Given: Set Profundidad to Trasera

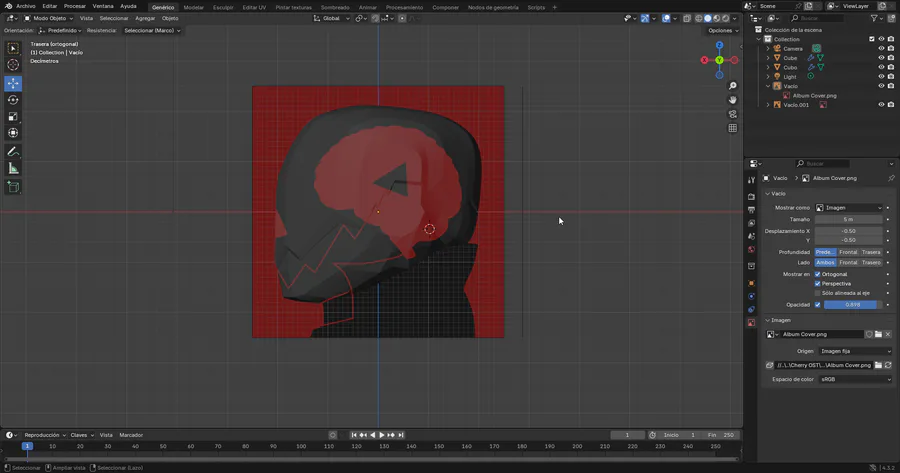Looking at the screenshot, I should [871, 252].
